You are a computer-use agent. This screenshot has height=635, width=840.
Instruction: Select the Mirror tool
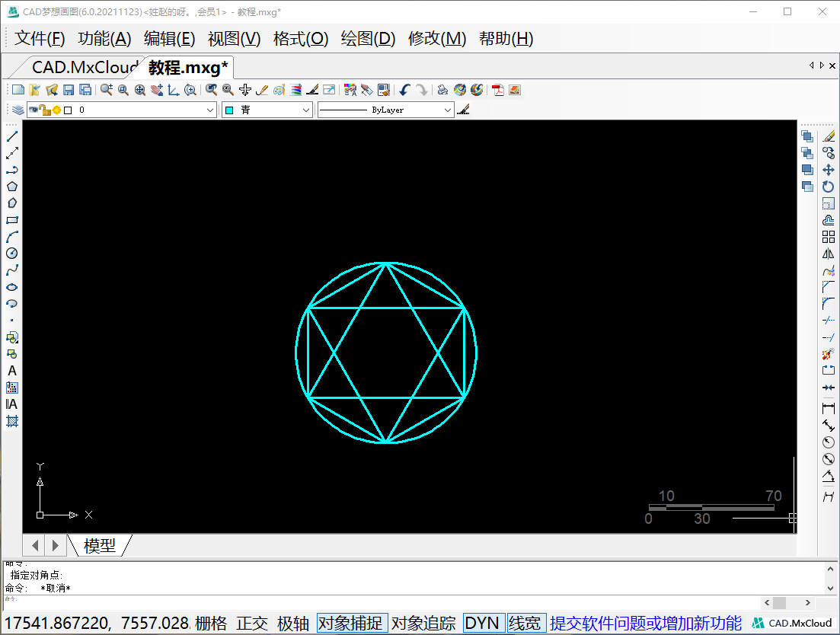click(829, 254)
